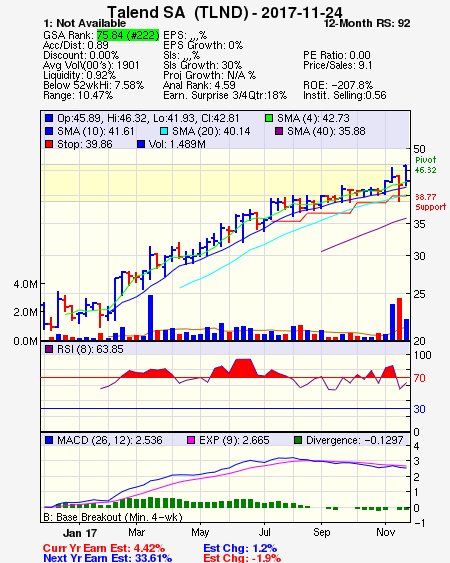Click the Next Yr Earn Est: 33.61% text
The height and width of the screenshot is (563, 450).
[x=107, y=558]
